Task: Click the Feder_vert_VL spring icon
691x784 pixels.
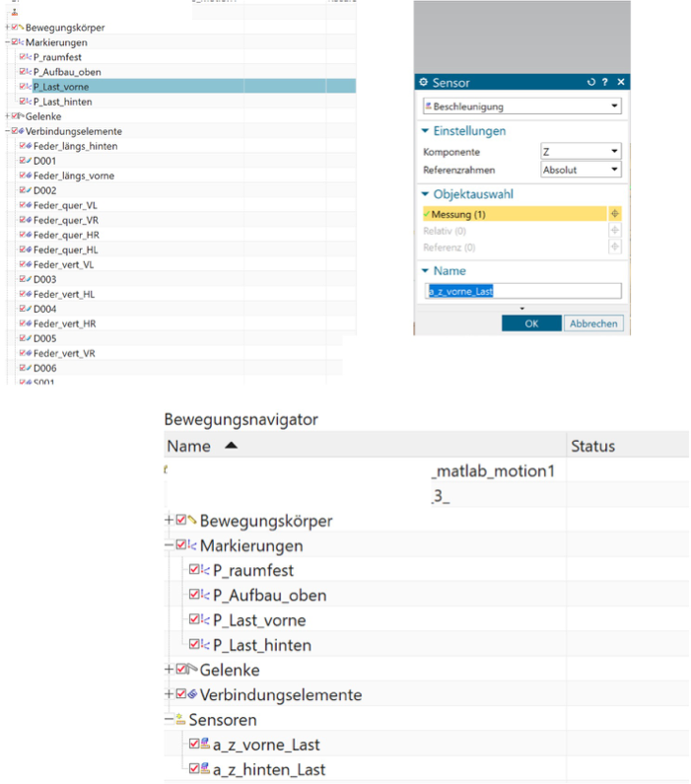Action: 29,264
